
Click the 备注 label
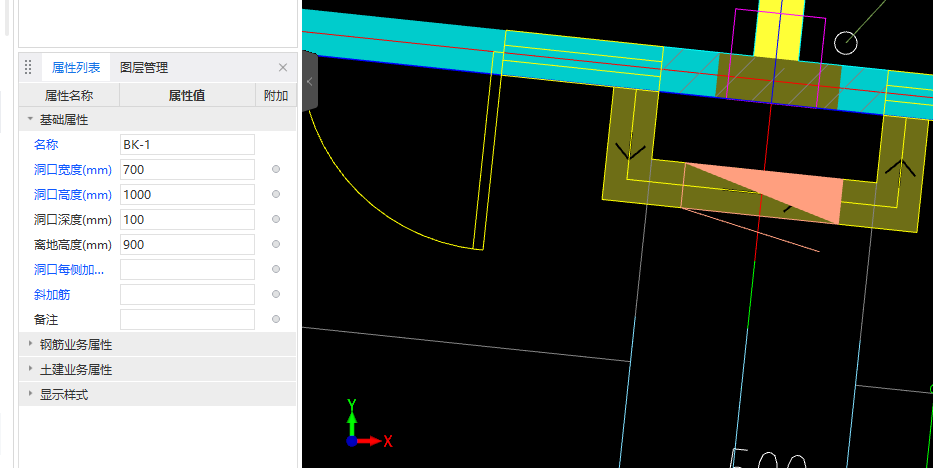[x=46, y=319]
